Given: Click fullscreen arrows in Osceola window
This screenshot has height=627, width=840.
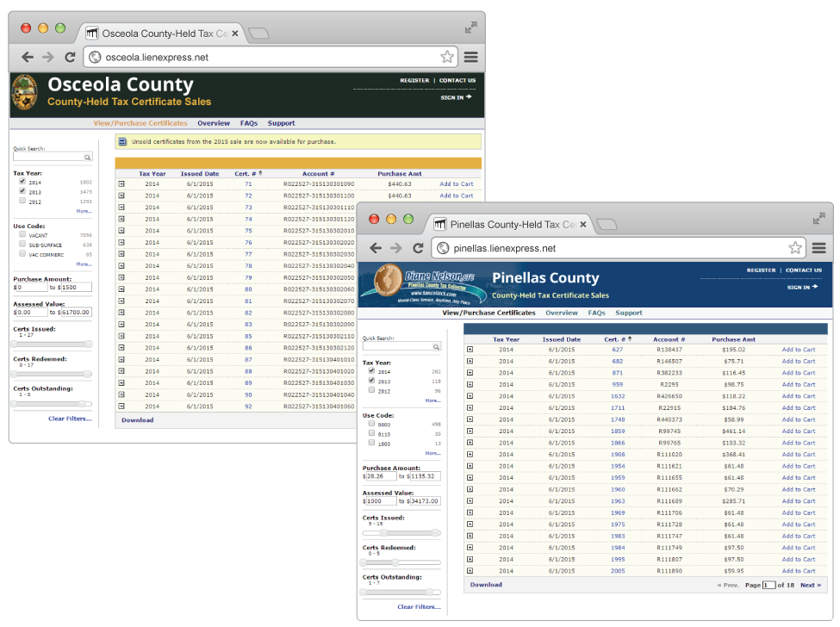Looking at the screenshot, I should 471,28.
